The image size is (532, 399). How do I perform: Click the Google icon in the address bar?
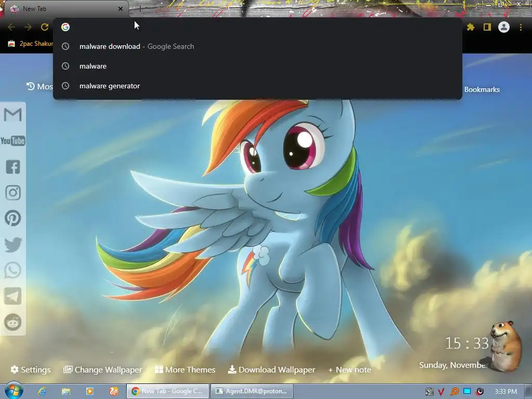tap(65, 27)
